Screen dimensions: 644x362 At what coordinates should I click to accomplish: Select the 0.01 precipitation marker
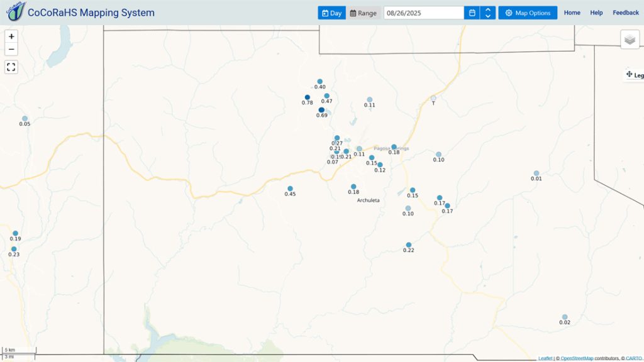(x=536, y=173)
